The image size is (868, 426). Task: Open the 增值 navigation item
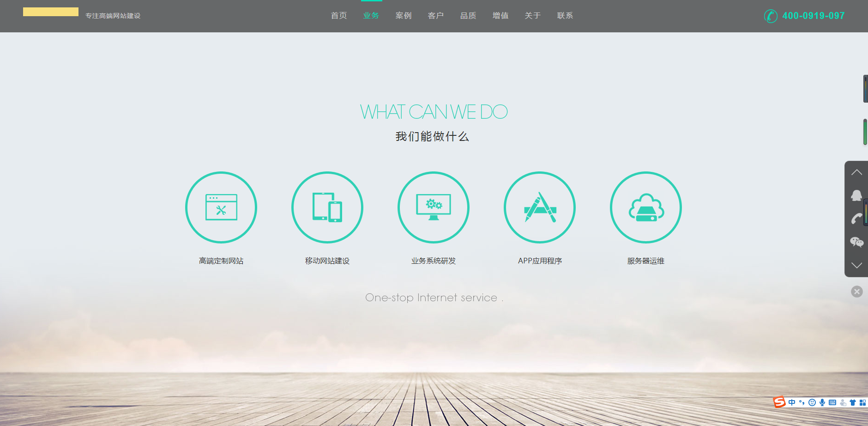pyautogui.click(x=500, y=16)
